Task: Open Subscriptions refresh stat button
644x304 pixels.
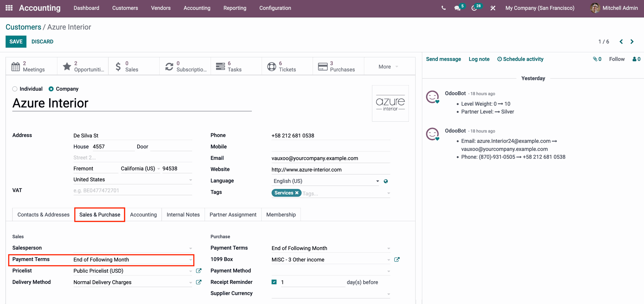Action: [x=185, y=66]
